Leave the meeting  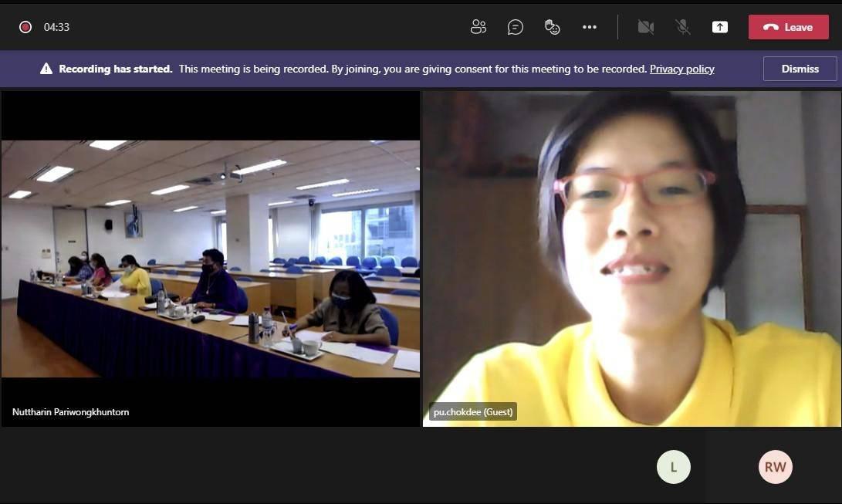[788, 27]
